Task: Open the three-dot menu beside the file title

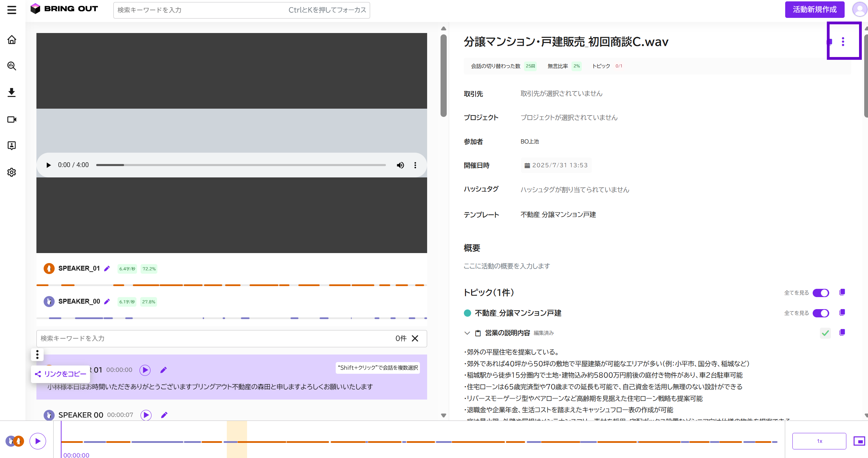Action: [843, 42]
